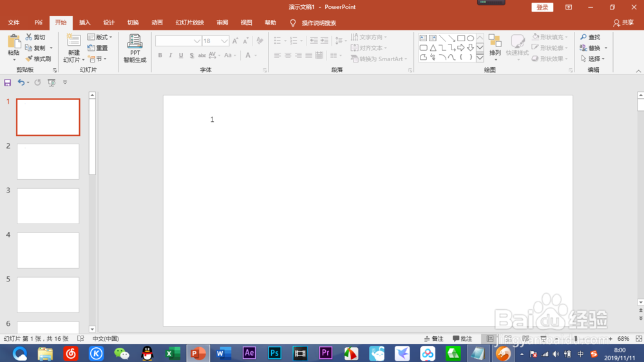The image size is (644, 362).
Task: Open the Comments (批注) pane
Action: pos(462,339)
